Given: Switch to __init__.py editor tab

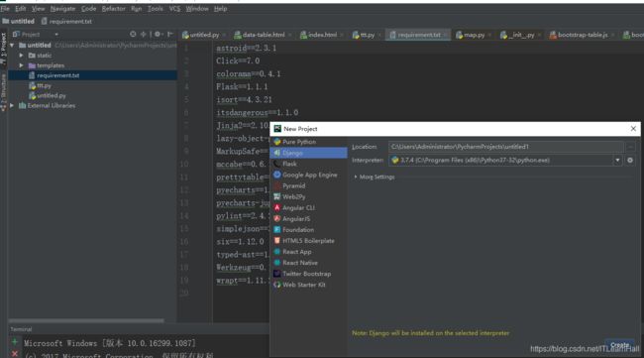Looking at the screenshot, I should click(x=518, y=35).
